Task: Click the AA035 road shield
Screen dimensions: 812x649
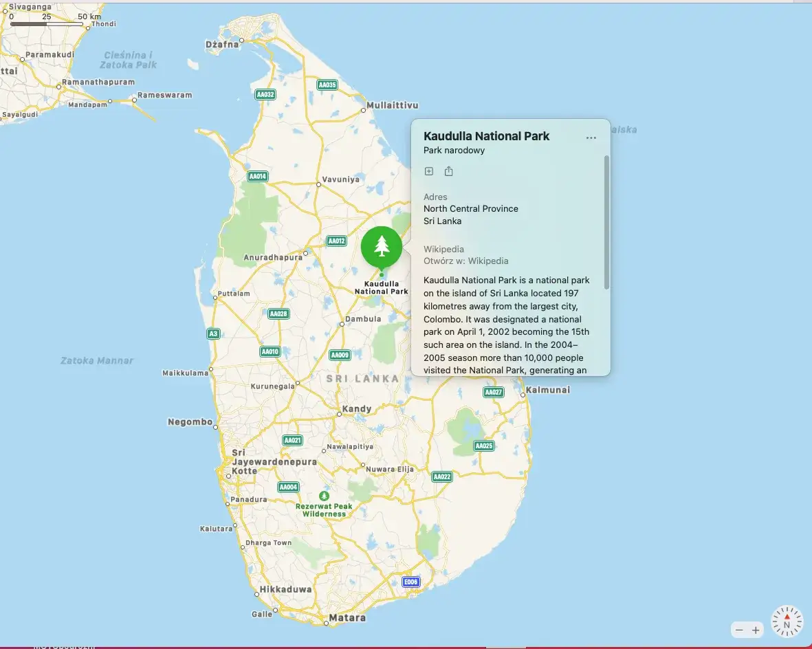Action: [327, 85]
